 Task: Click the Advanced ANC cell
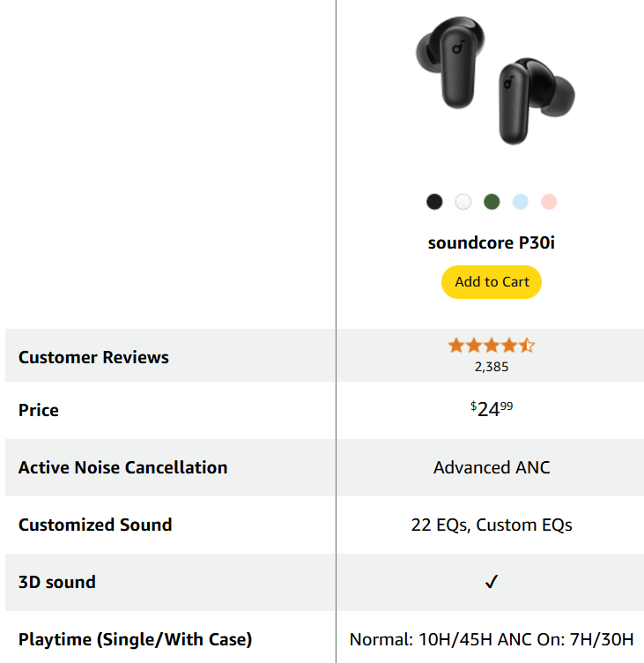pos(492,467)
